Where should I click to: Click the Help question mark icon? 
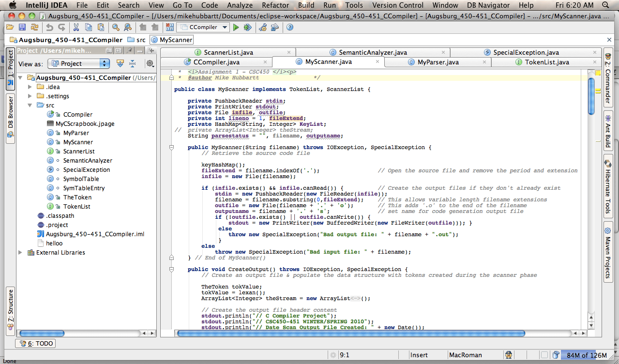click(x=290, y=27)
